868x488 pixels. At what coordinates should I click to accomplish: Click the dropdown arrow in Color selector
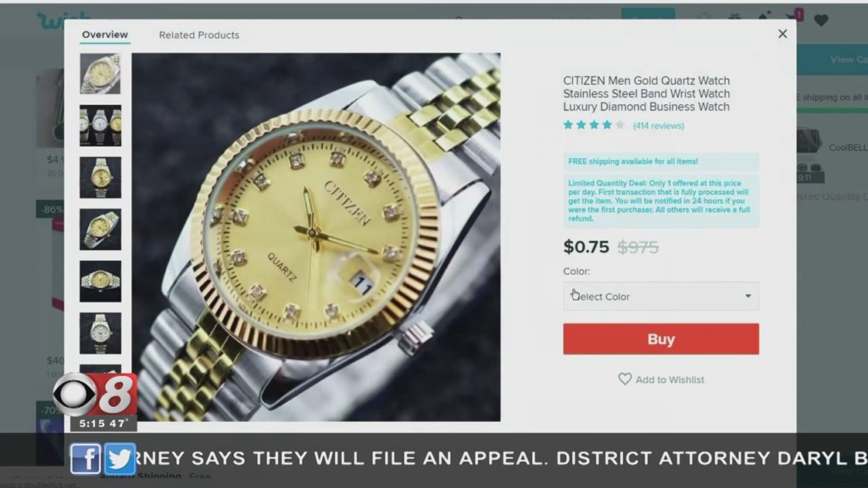click(748, 296)
